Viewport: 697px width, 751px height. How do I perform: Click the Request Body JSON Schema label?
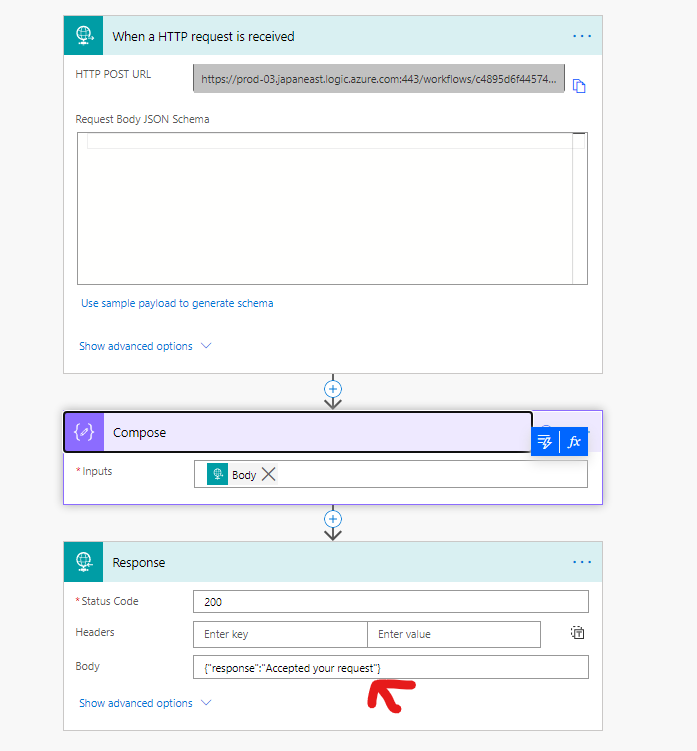click(142, 119)
